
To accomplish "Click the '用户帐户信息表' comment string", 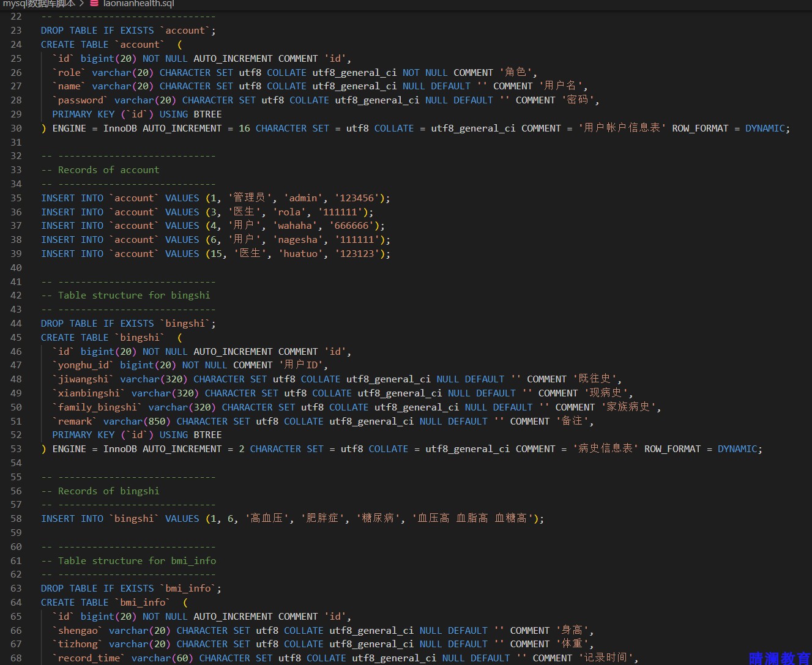I will (x=622, y=128).
